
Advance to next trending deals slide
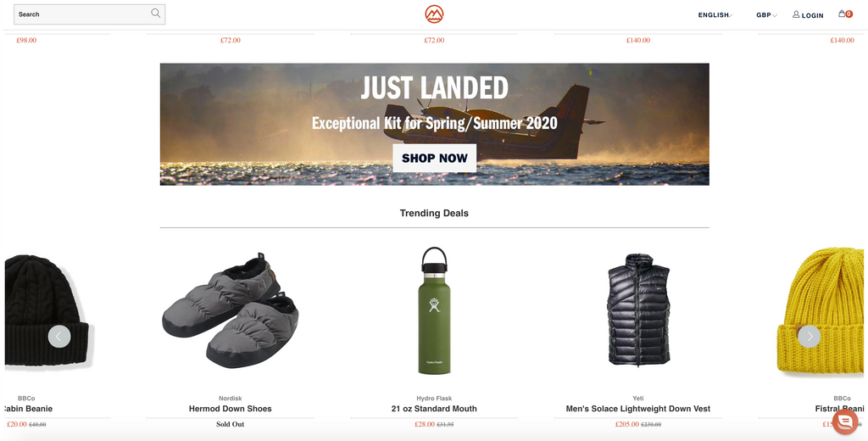tap(809, 337)
